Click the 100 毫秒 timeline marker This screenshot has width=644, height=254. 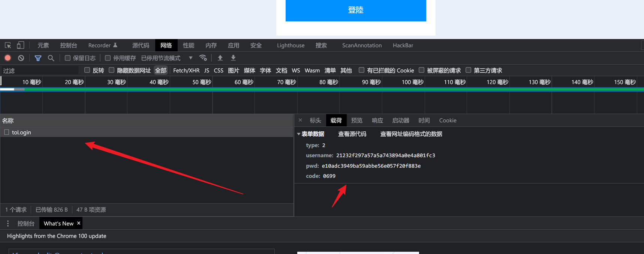[x=412, y=82]
